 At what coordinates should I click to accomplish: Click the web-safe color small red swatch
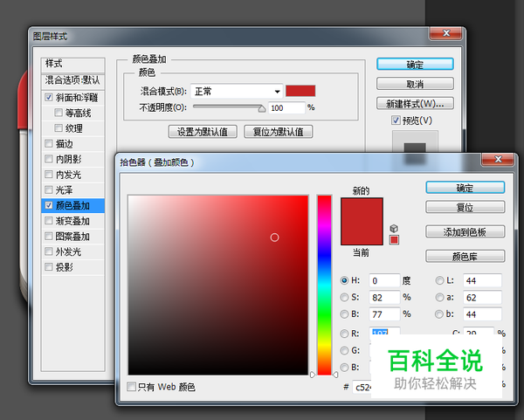tap(394, 240)
